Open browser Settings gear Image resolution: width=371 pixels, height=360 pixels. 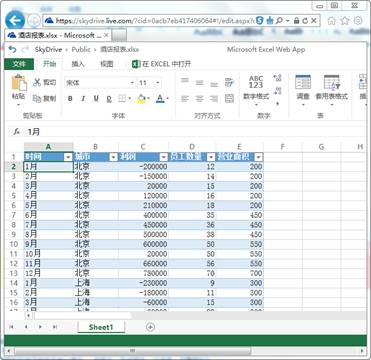(358, 21)
